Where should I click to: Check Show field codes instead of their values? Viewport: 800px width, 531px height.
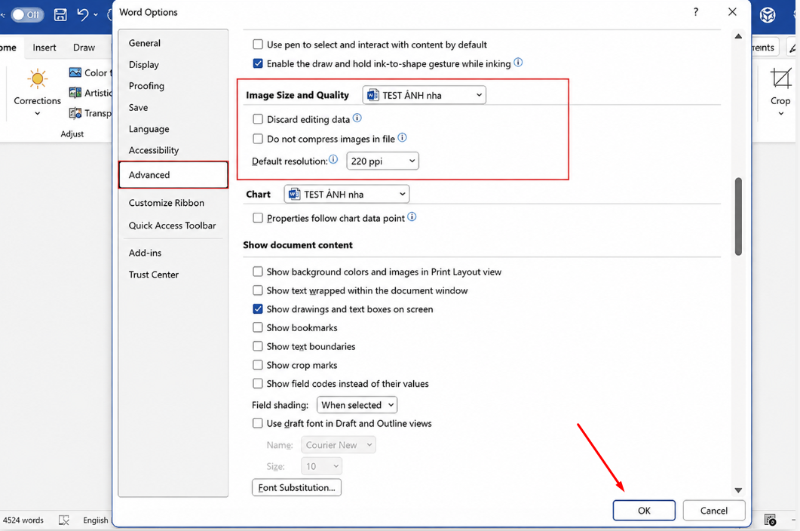pos(258,384)
